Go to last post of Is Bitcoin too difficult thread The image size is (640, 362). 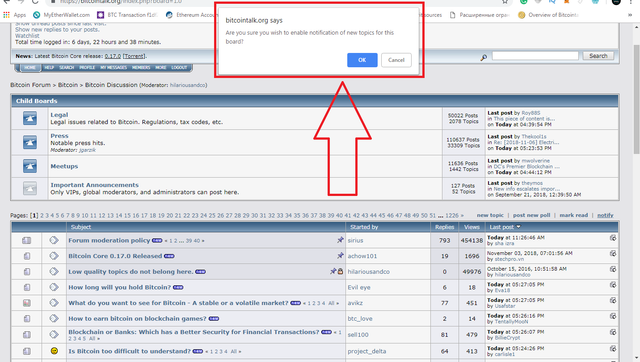(x=613, y=349)
